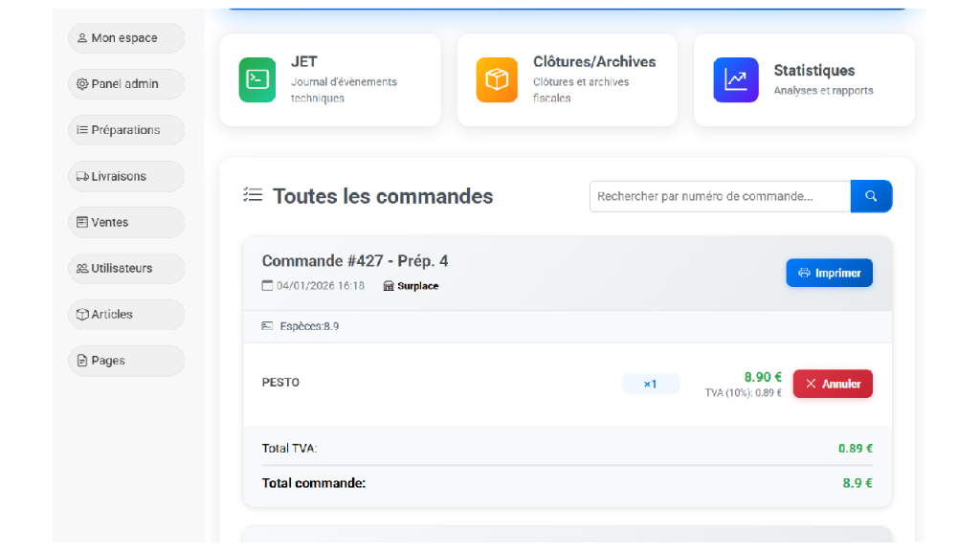Open the Préparations section
The width and height of the screenshot is (980, 551).
point(125,130)
